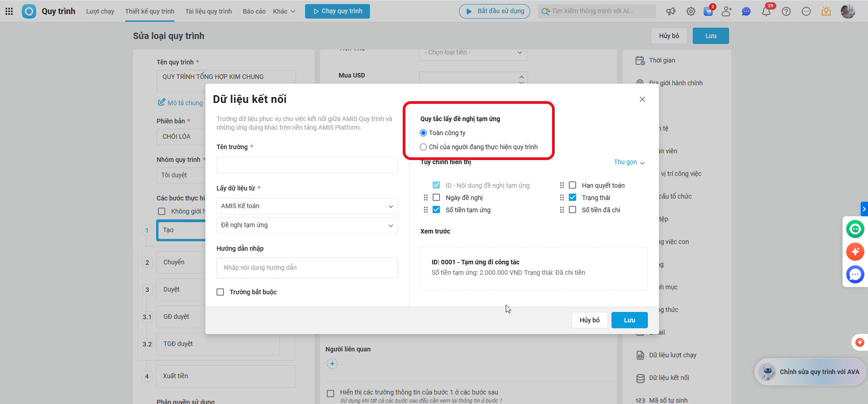Select the Xuất tiền step

(226, 376)
